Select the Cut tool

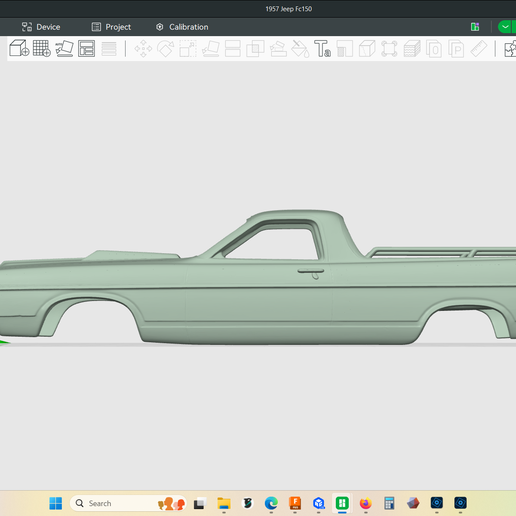[233, 49]
